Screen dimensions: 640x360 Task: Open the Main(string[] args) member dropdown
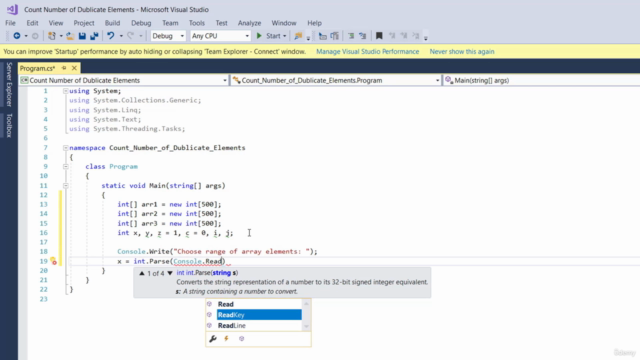(x=541, y=80)
